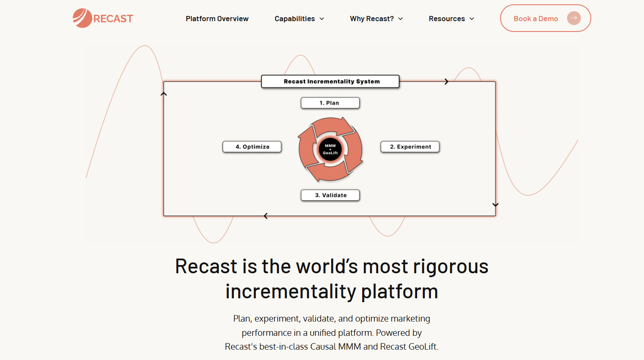Open the Capabilities menu
The image size is (644, 360).
point(299,19)
